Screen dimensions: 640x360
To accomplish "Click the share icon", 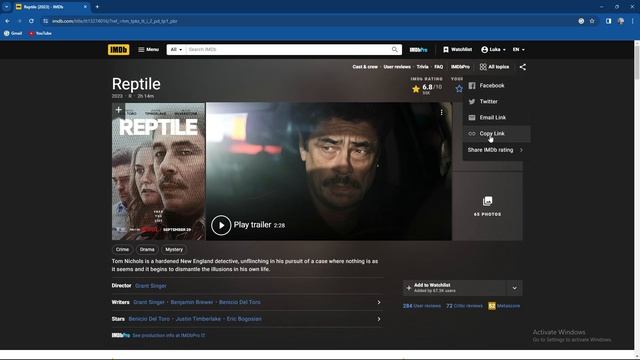I will (522, 67).
